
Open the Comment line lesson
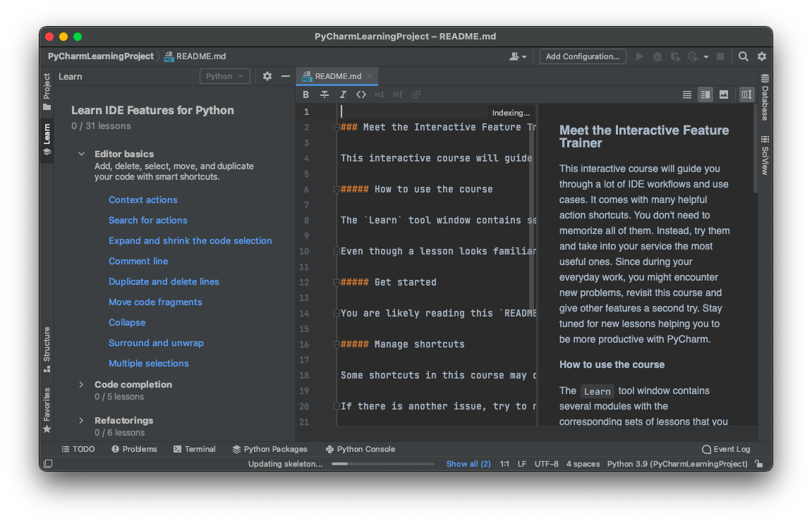[138, 261]
